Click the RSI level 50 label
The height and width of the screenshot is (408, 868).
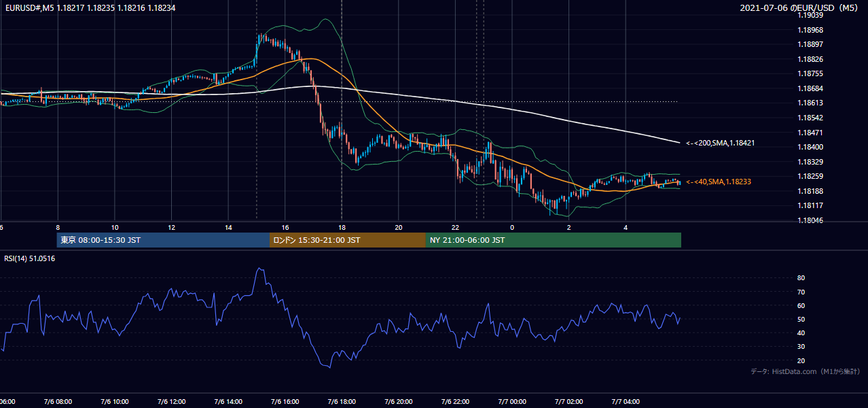pos(801,319)
